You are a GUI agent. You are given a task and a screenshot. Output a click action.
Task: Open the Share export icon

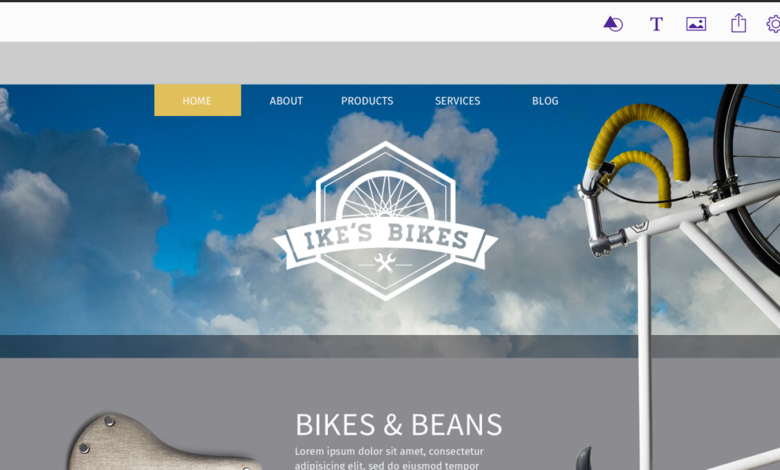pos(738,23)
